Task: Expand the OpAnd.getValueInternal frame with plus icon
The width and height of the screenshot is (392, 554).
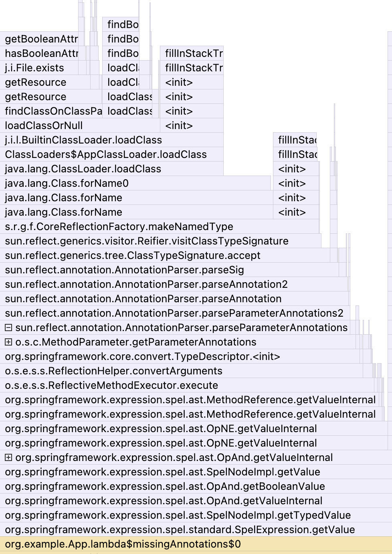Action: point(8,457)
